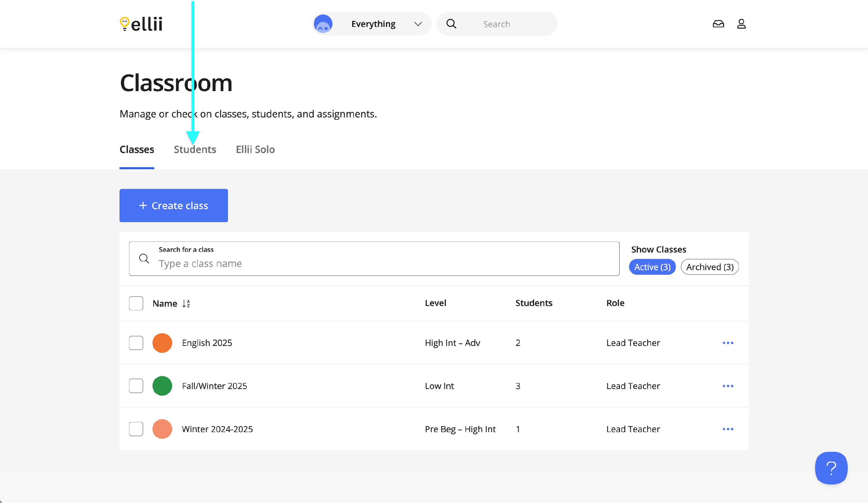The image size is (868, 503).
Task: Sort classes by name A–Z icon
Action: 186,303
